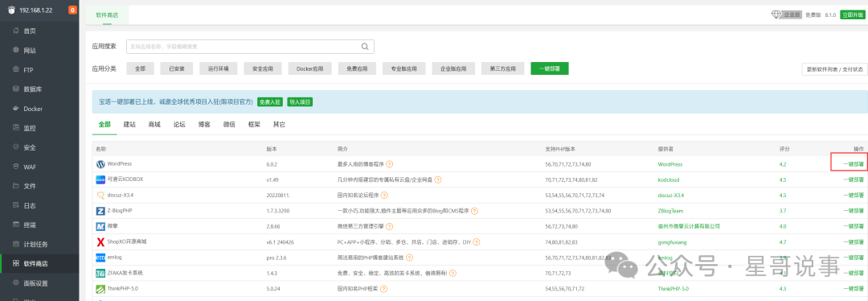Select the 全部 category filter button
The height and width of the screenshot is (301, 868).
[x=140, y=68]
